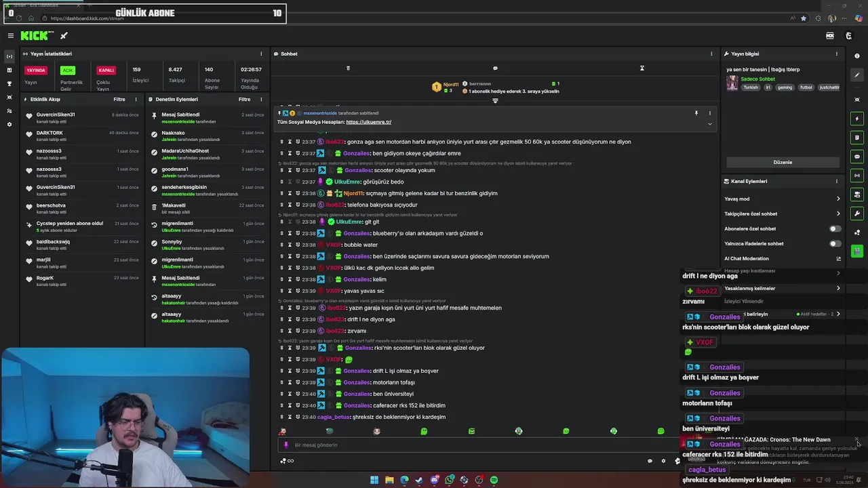This screenshot has width=868, height=488.
Task: Toggle the wrench panel icon in right rail
Action: coord(857,213)
